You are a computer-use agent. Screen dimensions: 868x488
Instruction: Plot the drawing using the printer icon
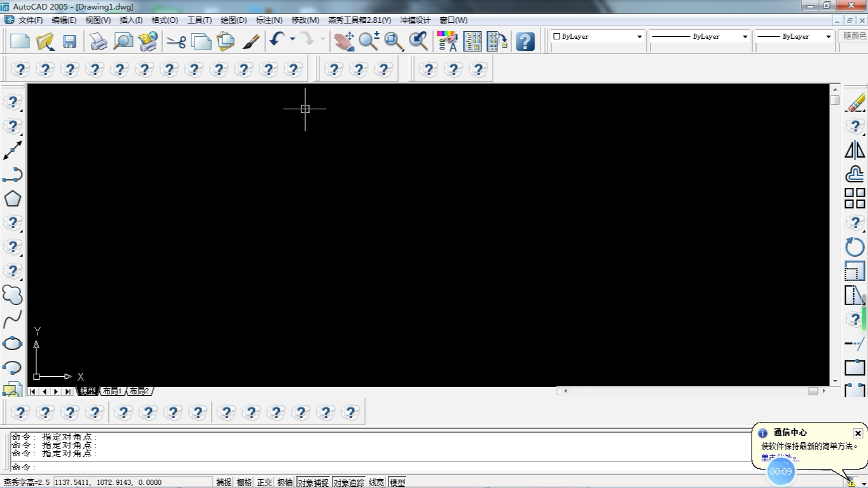pos(98,41)
